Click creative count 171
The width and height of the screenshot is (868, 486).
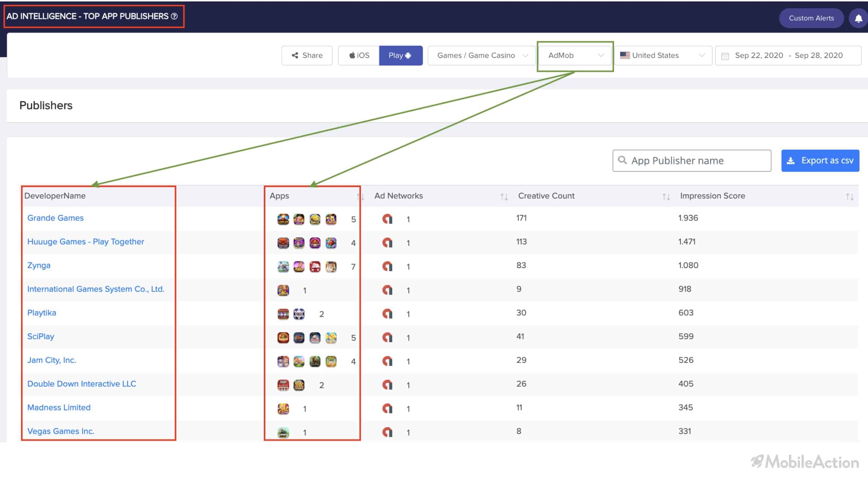point(521,218)
